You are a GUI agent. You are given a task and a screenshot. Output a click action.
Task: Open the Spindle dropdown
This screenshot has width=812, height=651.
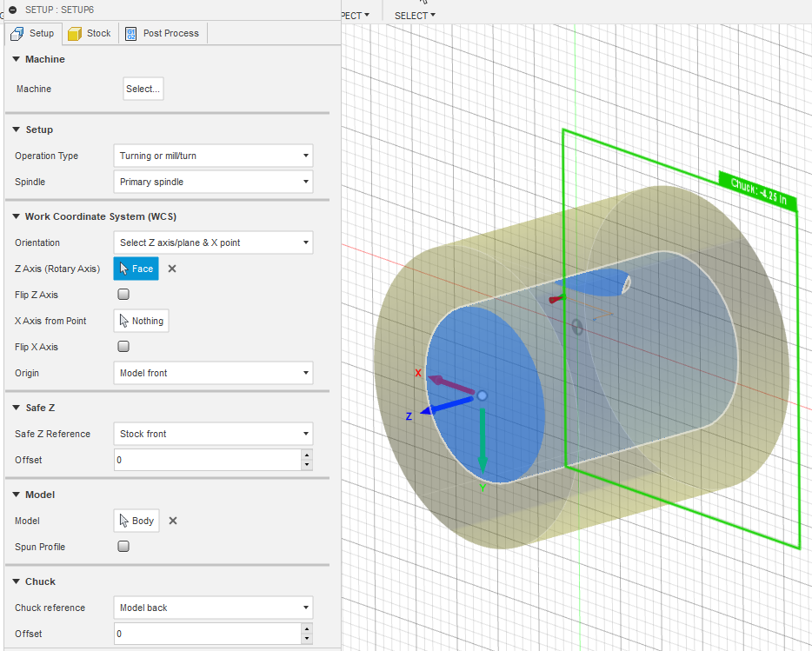[213, 182]
